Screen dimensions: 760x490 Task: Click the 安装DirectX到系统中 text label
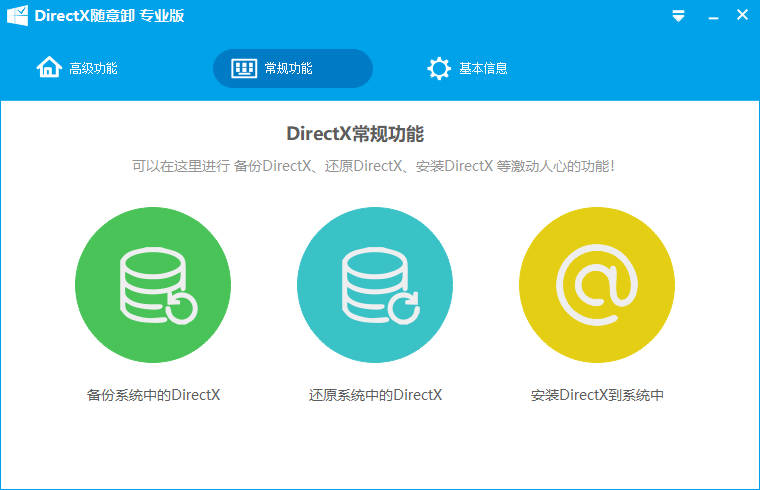pos(597,395)
